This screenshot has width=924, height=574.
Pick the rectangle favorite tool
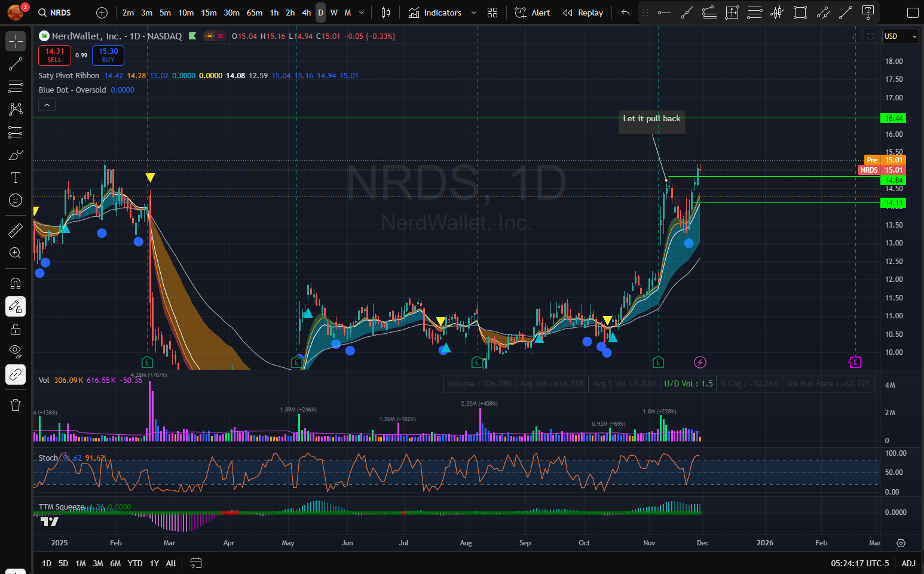[800, 13]
